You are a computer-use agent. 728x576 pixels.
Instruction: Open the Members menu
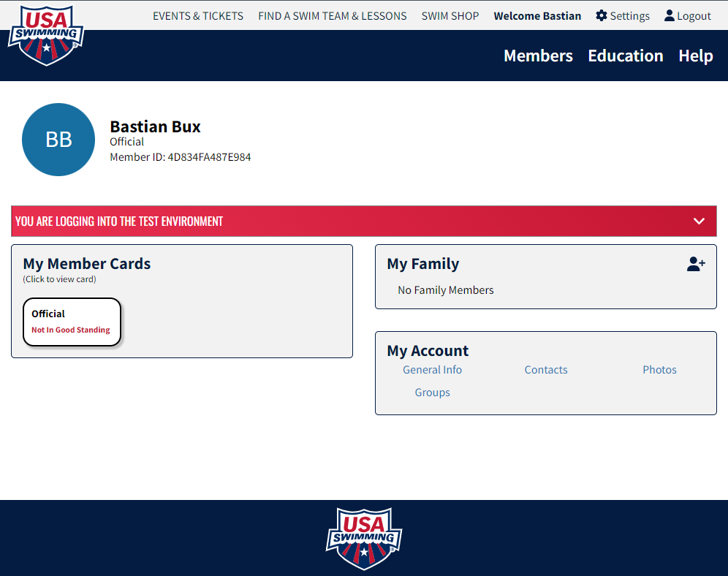(538, 56)
